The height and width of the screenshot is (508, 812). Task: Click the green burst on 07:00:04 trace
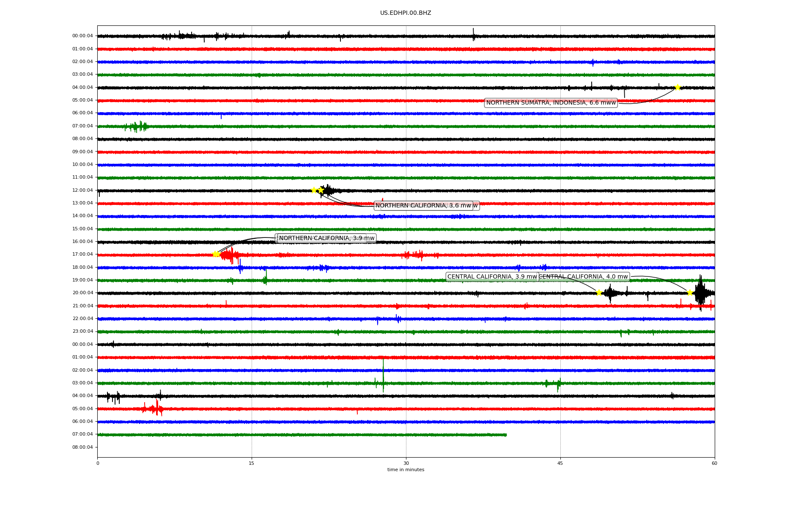136,126
